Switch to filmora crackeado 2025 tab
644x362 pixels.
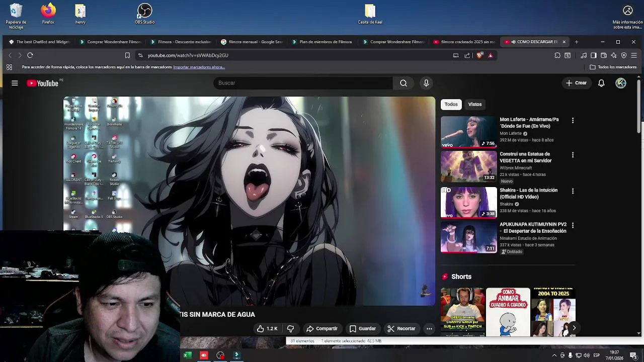coord(464,42)
